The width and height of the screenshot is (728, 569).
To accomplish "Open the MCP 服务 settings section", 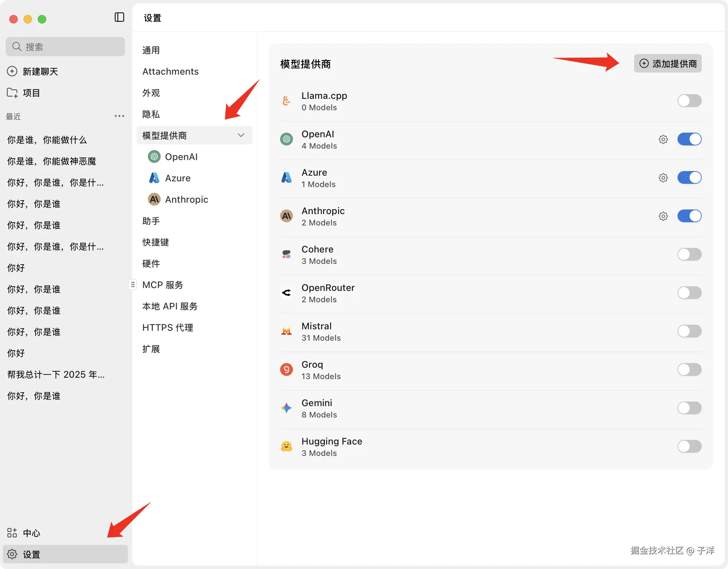I will click(162, 285).
